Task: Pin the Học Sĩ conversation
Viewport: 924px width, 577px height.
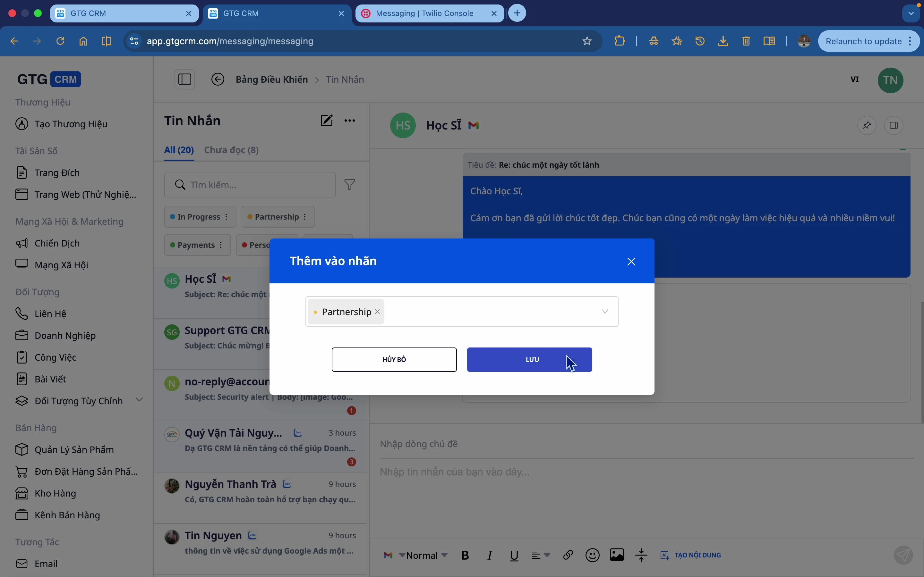Action: pos(867,126)
